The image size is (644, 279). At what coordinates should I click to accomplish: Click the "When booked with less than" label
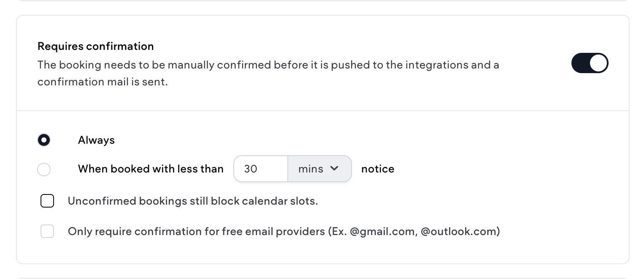point(151,169)
